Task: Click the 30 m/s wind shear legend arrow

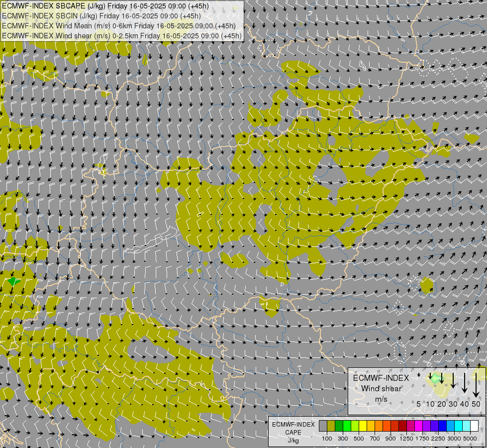Action: 453,380
